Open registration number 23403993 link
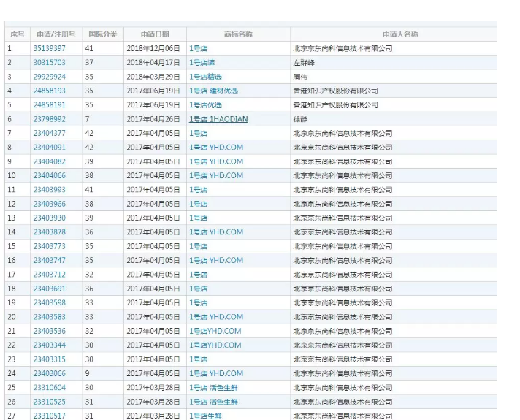This screenshot has width=520, height=420. (x=49, y=190)
